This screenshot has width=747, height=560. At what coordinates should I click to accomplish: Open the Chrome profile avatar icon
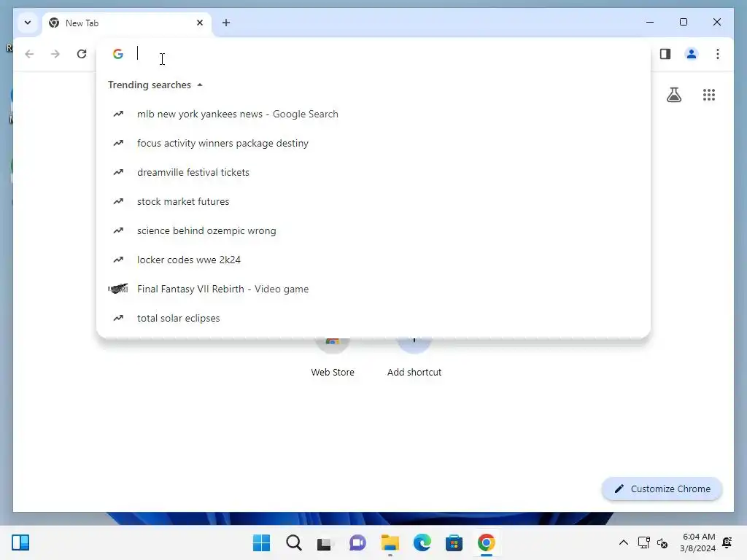(x=692, y=54)
